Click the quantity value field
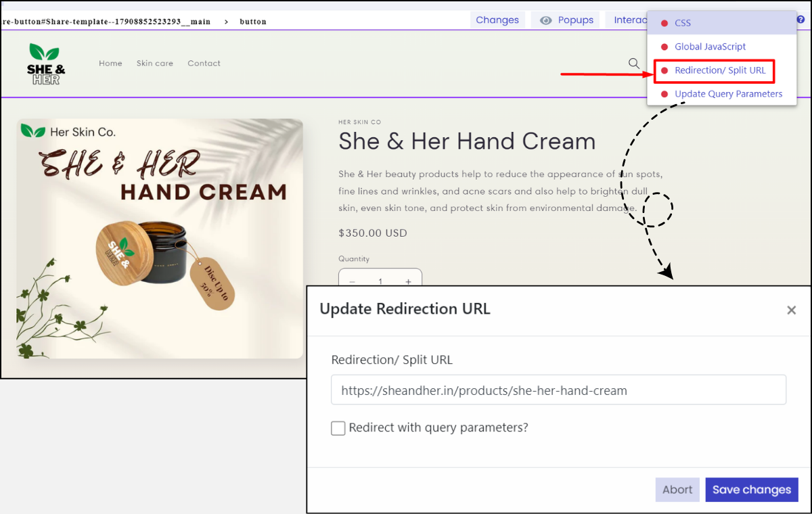 pyautogui.click(x=380, y=281)
